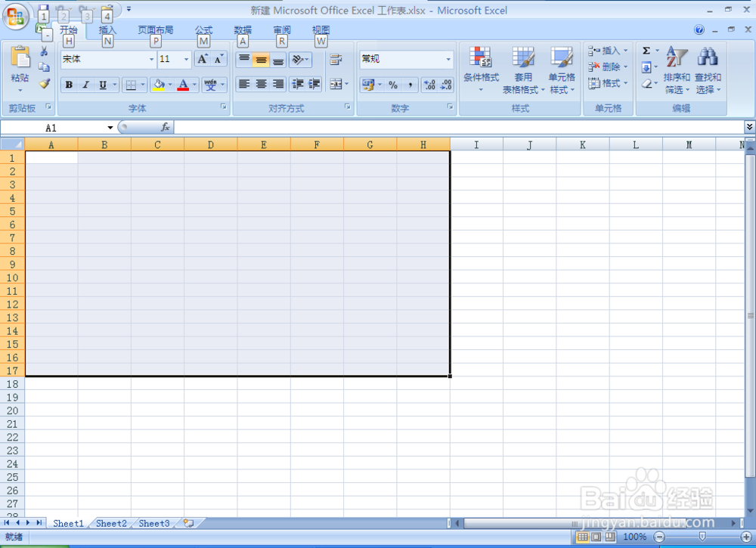The image size is (756, 548).
Task: Click the Copy icon
Action: click(44, 67)
